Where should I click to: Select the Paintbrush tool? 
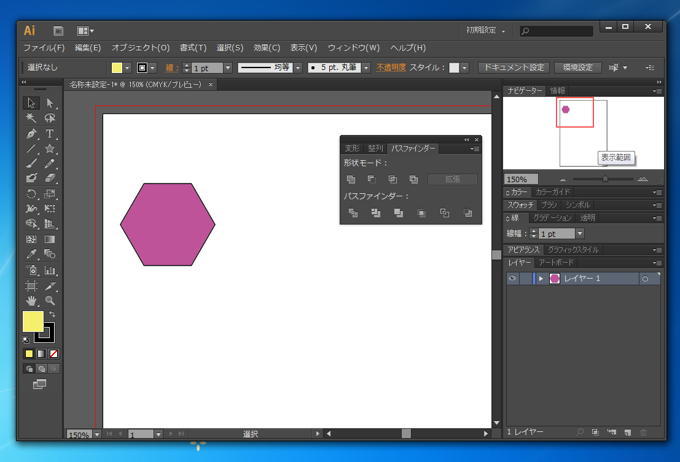tap(31, 164)
